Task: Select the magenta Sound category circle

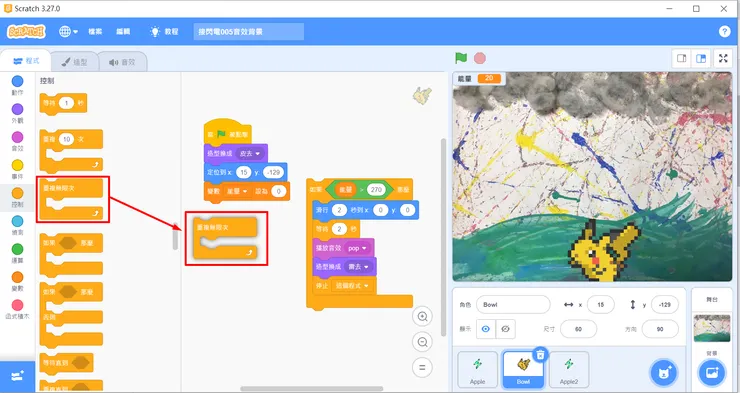Action: pyautogui.click(x=17, y=137)
